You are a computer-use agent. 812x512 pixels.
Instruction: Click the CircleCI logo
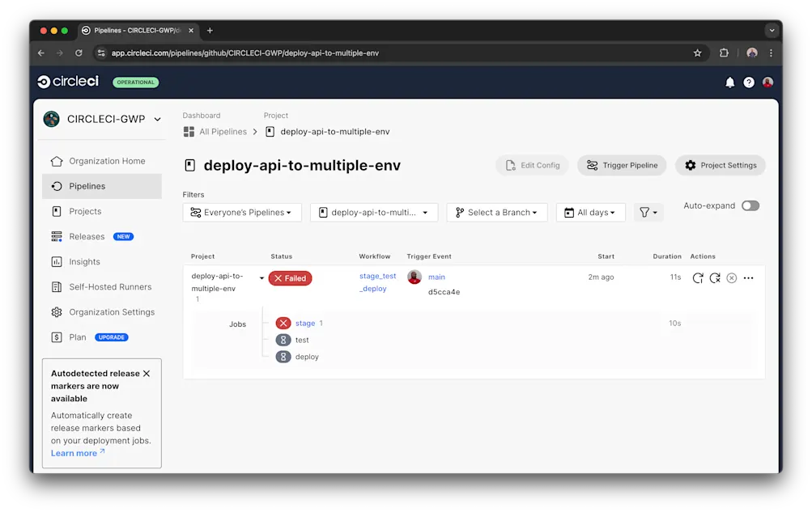tap(68, 81)
